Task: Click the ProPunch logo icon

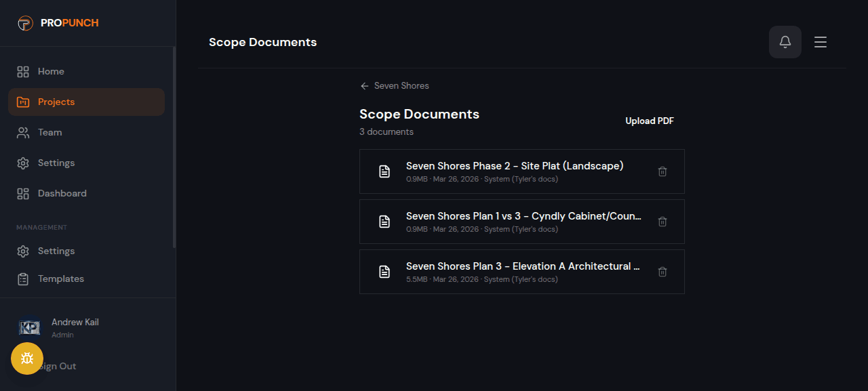Action: tap(25, 23)
